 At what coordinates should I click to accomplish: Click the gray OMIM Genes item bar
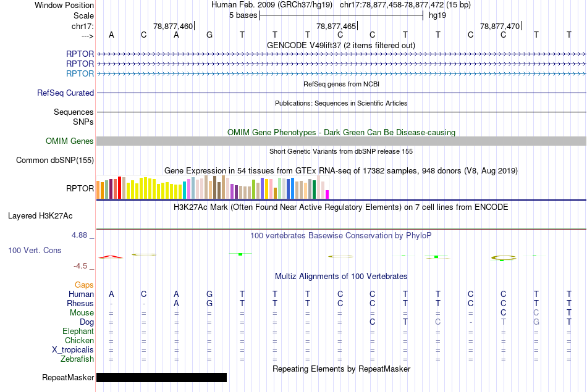341,141
